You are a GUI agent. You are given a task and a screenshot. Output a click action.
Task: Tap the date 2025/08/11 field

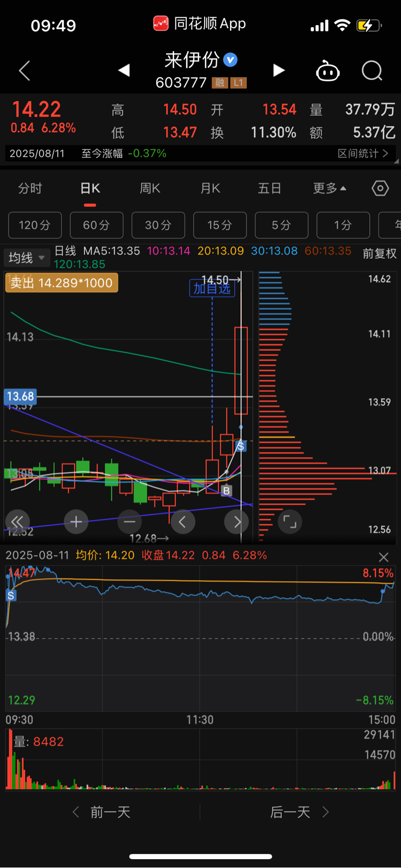point(37,153)
